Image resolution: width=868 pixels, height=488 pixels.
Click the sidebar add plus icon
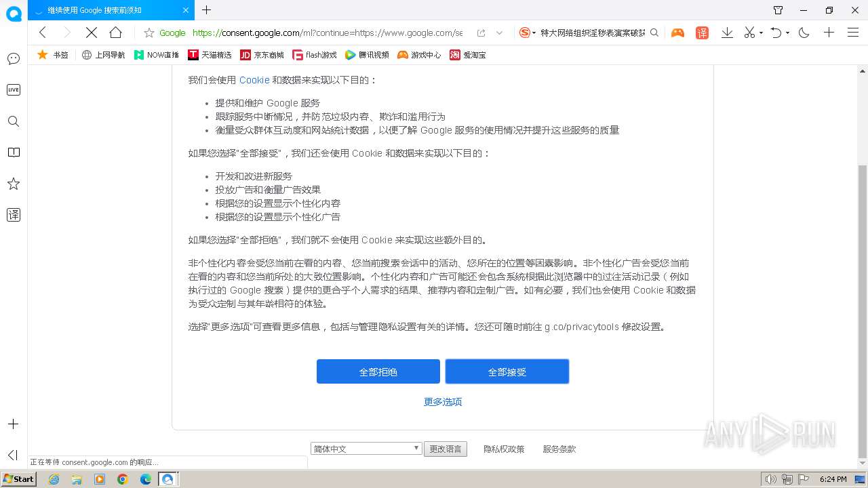pyautogui.click(x=13, y=424)
